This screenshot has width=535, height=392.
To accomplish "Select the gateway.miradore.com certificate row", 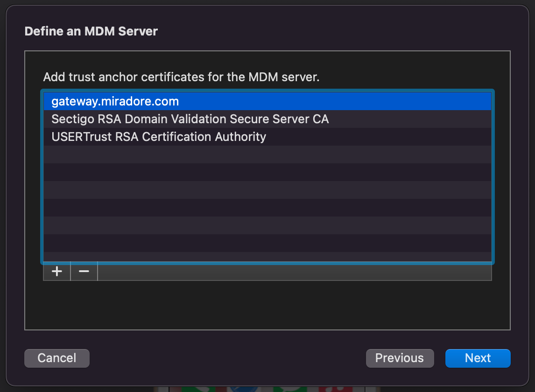I will [x=267, y=101].
